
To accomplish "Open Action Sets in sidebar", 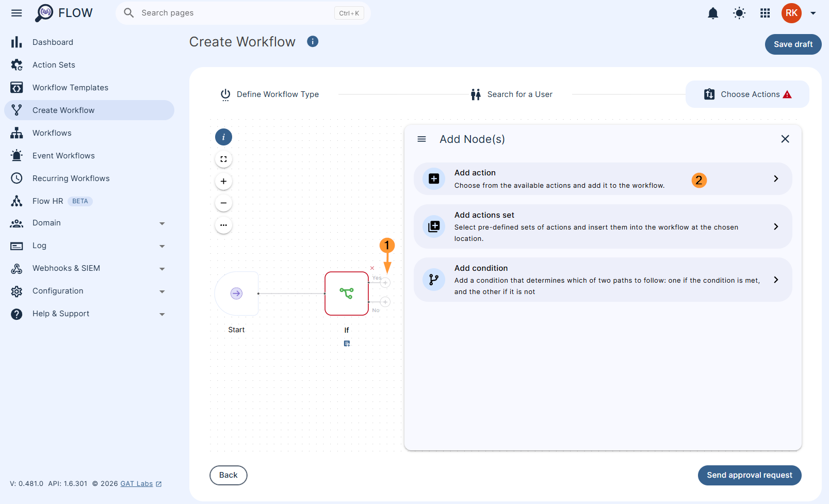I will coord(89,65).
